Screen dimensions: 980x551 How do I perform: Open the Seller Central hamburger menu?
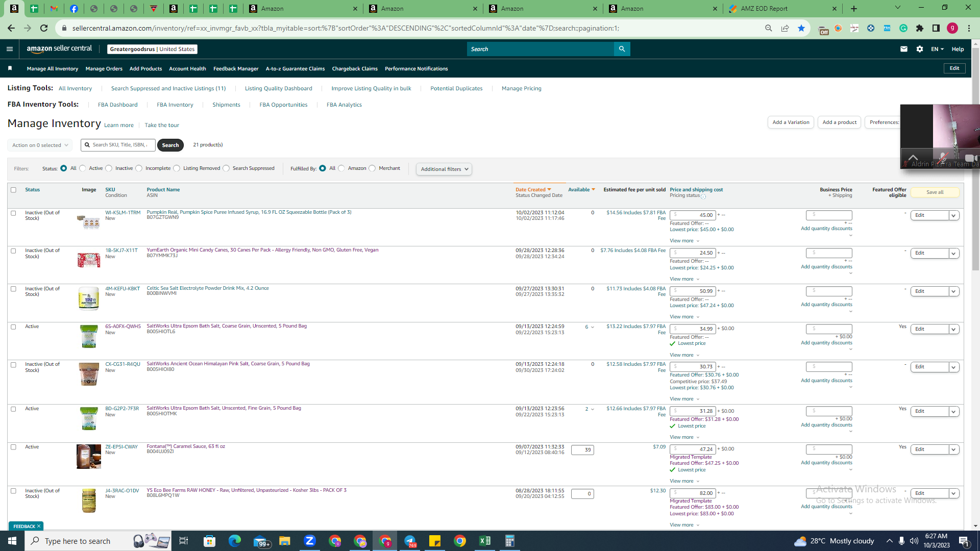click(10, 49)
